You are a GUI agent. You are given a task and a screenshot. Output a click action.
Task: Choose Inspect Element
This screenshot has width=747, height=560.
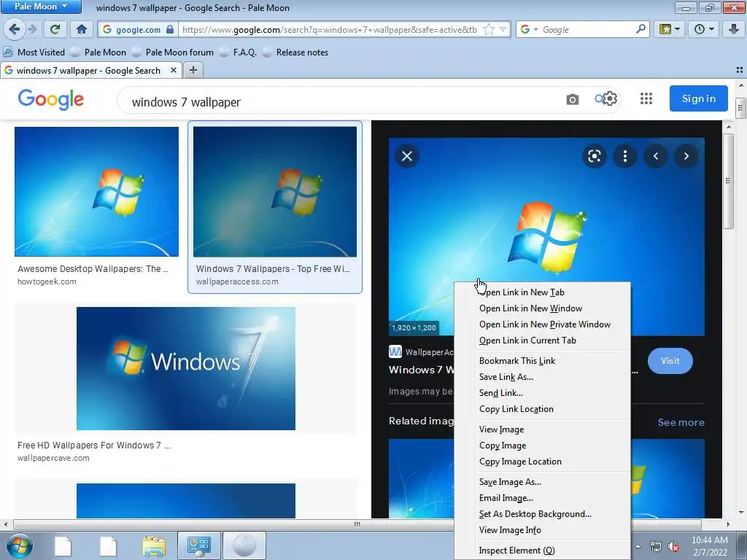(542, 551)
